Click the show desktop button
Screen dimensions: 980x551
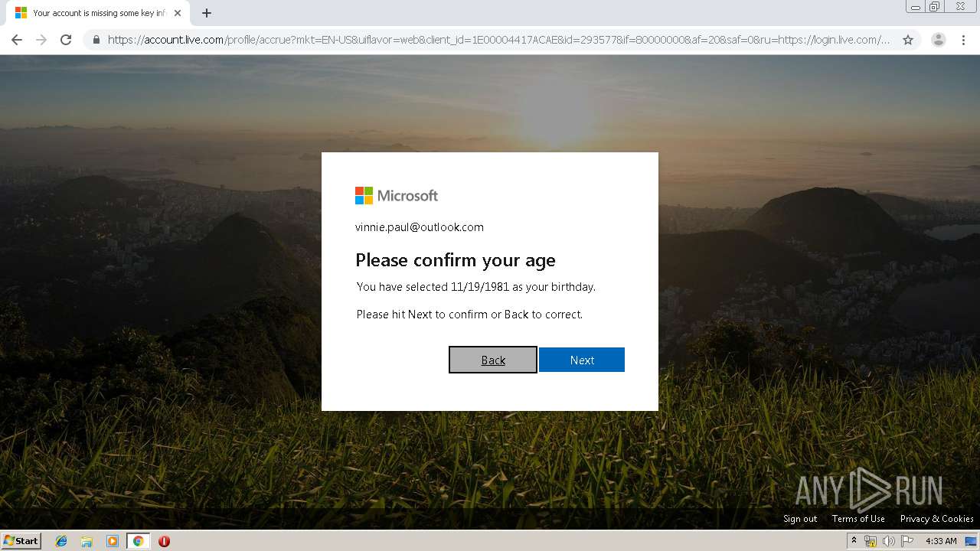972,541
